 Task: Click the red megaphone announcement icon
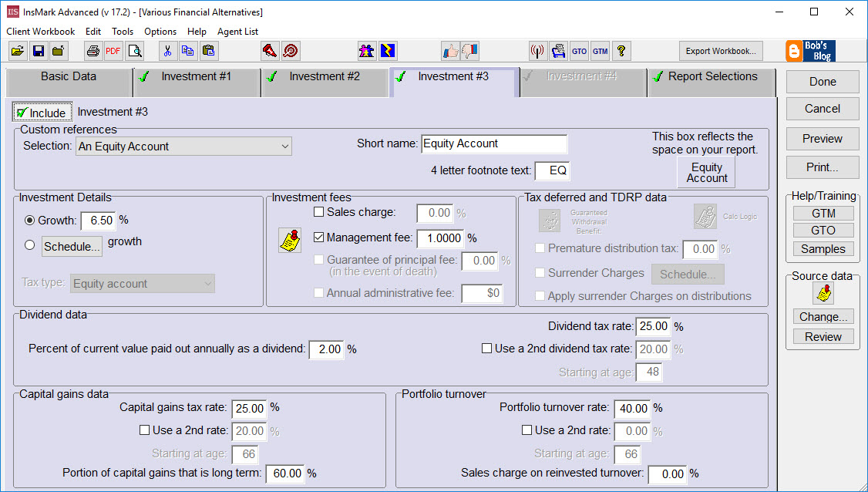(271, 50)
